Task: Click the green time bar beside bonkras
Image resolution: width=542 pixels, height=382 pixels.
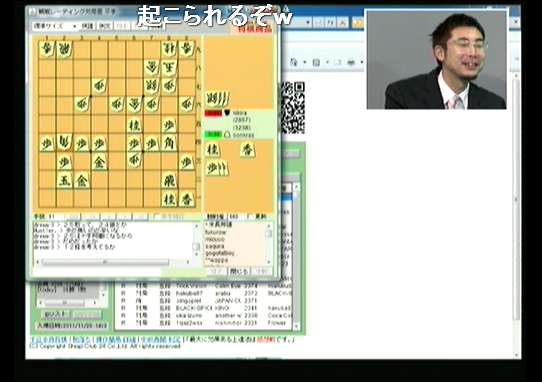Action: [x=214, y=134]
